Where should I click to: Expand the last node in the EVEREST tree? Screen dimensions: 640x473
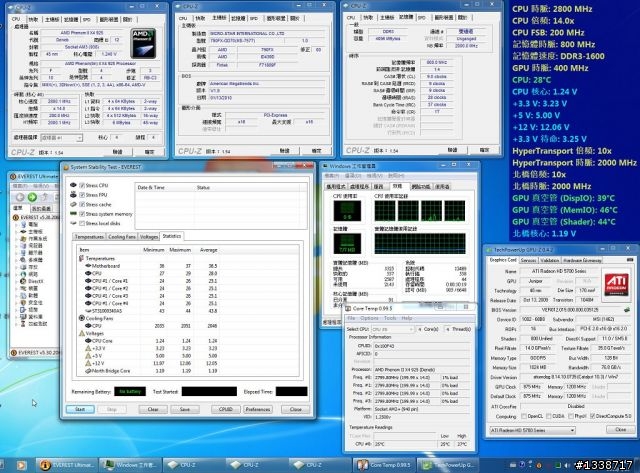[x=17, y=324]
